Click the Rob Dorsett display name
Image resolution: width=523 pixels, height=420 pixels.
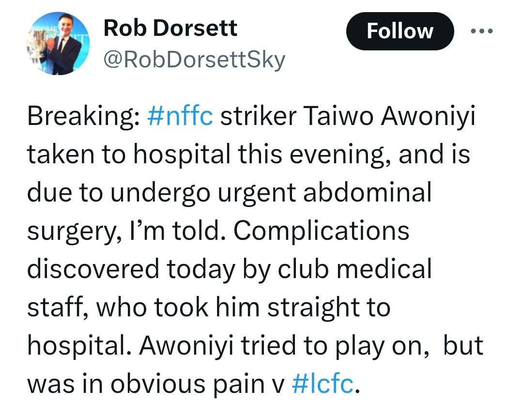170,28
